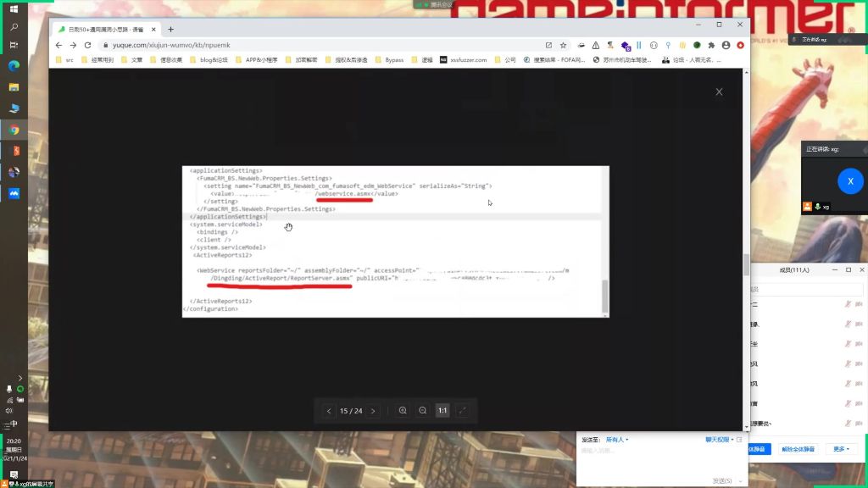Image resolution: width=868 pixels, height=488 pixels.
Task: Show hidden system tray icons
Action: tap(20, 378)
